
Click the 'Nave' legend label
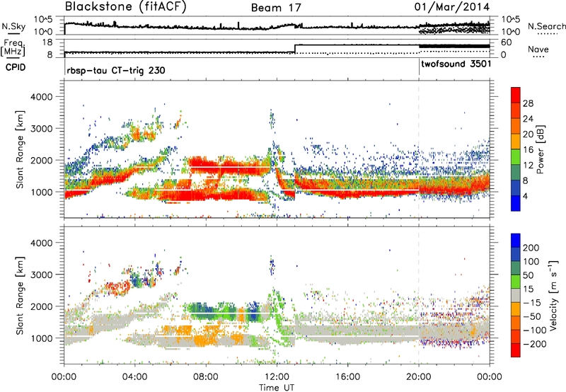click(538, 49)
